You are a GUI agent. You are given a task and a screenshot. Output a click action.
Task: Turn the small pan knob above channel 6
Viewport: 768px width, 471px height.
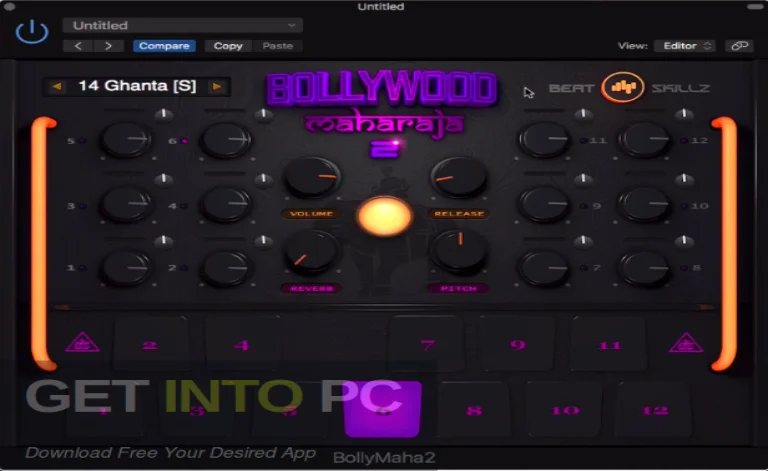[x=264, y=115]
